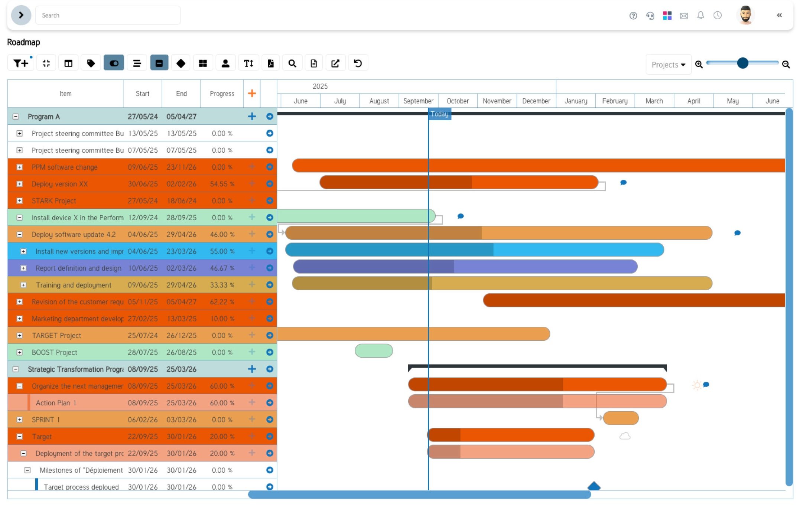Click the PDF export icon
Screen dimensions: 800x532
pyautogui.click(x=271, y=63)
